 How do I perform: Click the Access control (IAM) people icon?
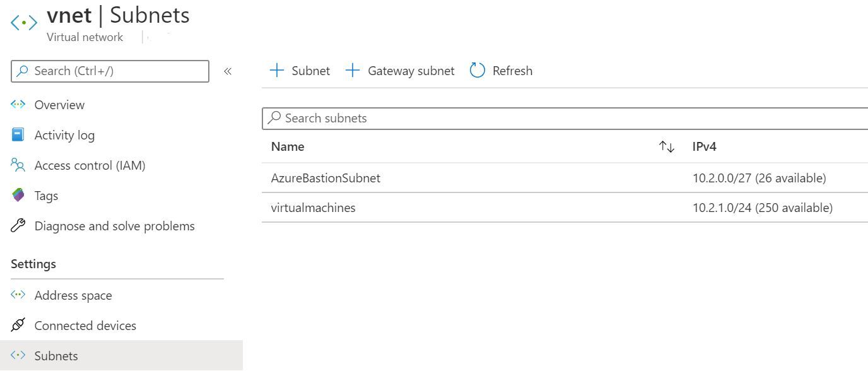pos(18,165)
